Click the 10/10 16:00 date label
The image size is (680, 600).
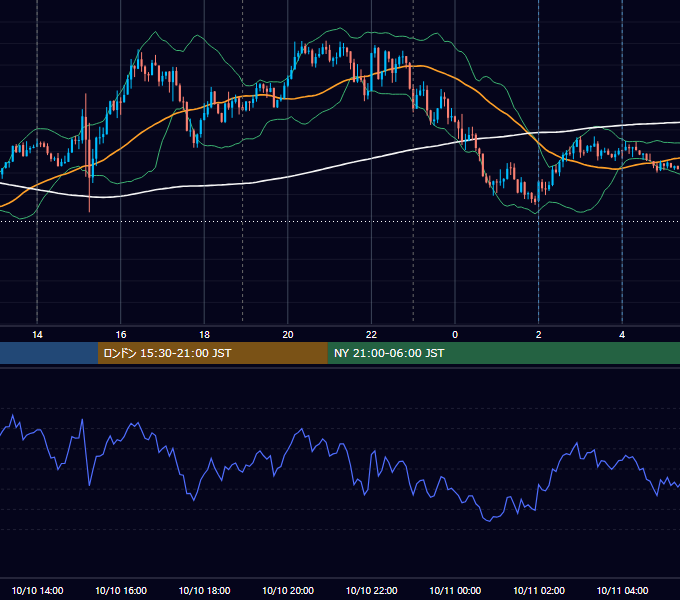(121, 590)
